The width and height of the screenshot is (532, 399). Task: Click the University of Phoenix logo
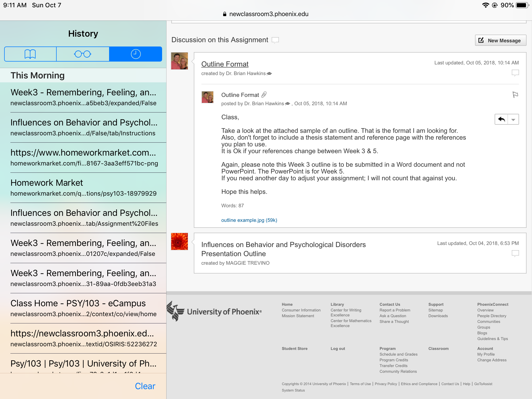214,311
